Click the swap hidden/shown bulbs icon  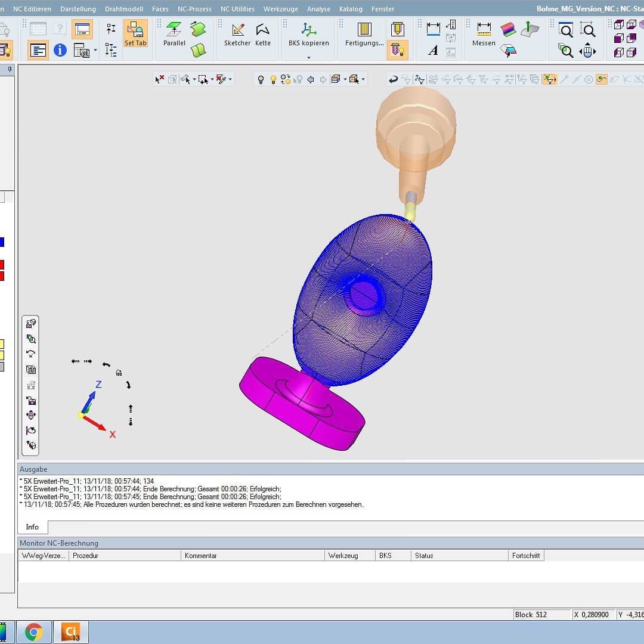coord(286,79)
